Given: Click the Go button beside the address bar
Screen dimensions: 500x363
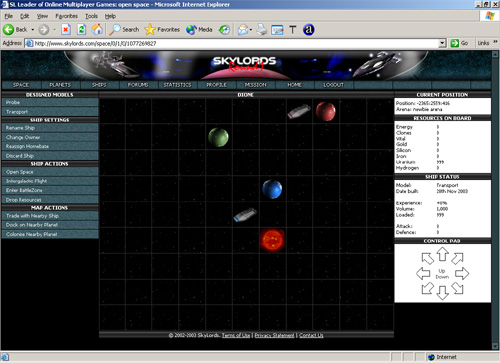Looking at the screenshot, I should pos(460,43).
